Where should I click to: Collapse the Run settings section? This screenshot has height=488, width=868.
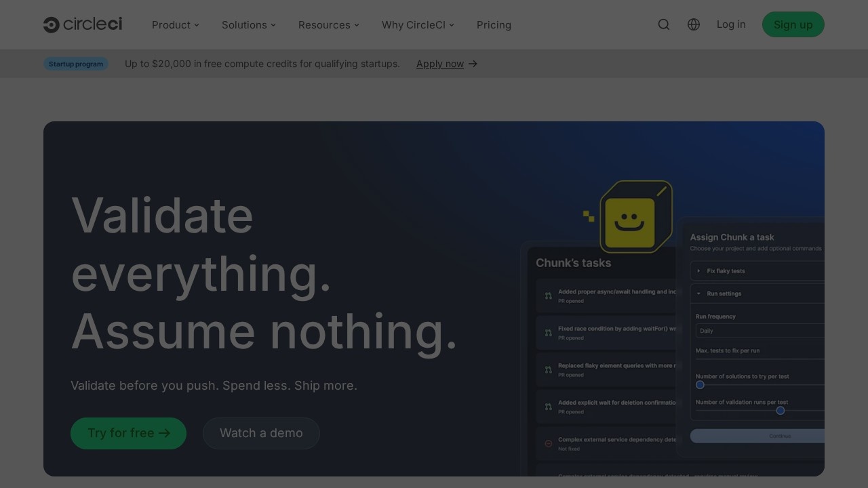pos(757,293)
